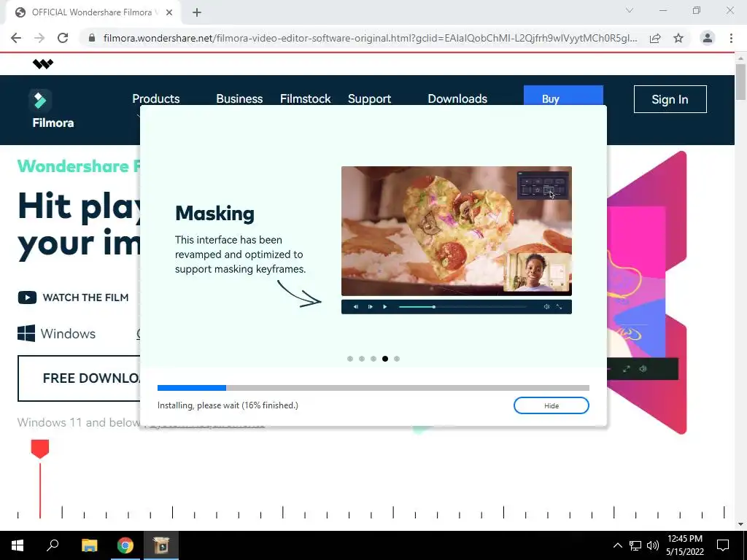Click the Masking preview volume icon
Screen dimensions: 747x560
coord(546,307)
